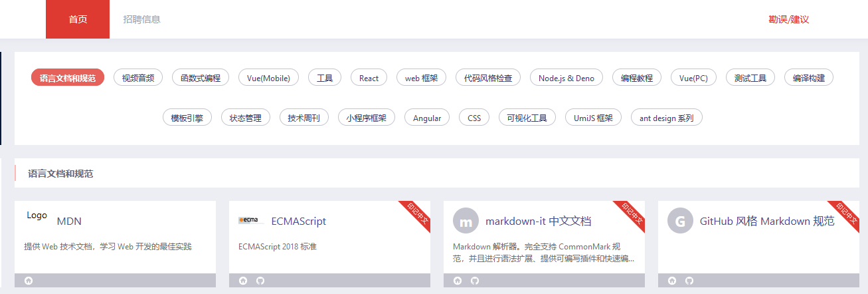Screen dimensions: 868x294
Task: Select the ant design 系列 category tag
Action: [x=667, y=118]
